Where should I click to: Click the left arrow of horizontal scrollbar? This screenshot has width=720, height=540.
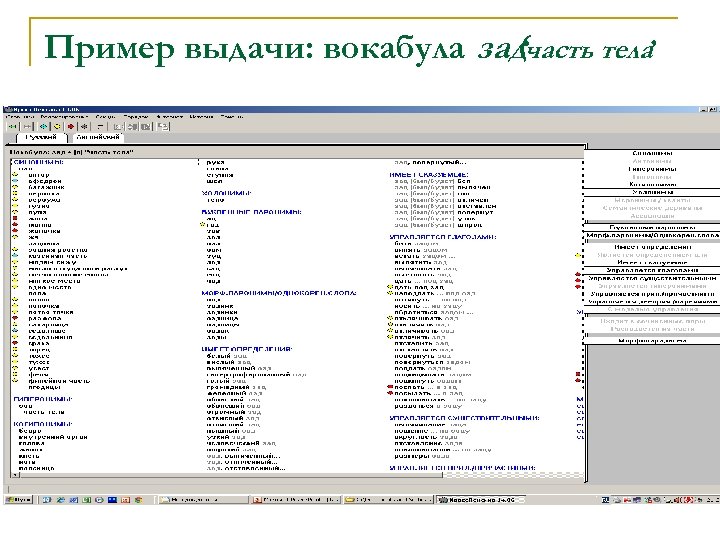[x=15, y=475]
